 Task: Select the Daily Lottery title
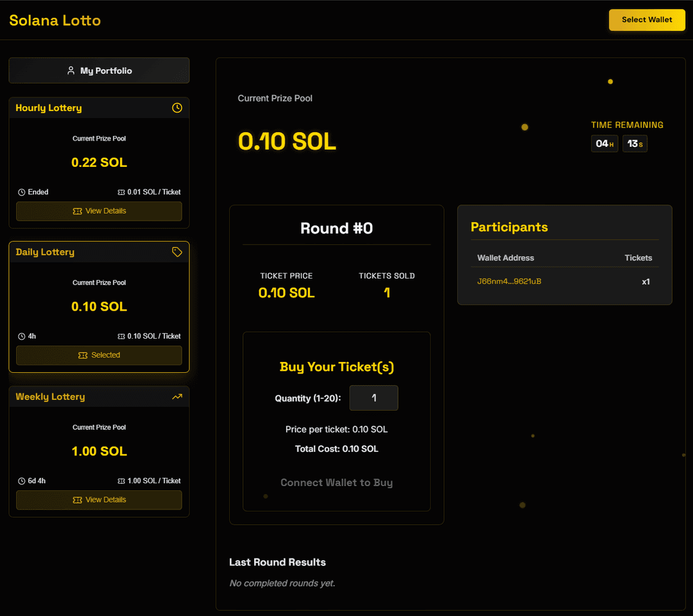coord(45,252)
